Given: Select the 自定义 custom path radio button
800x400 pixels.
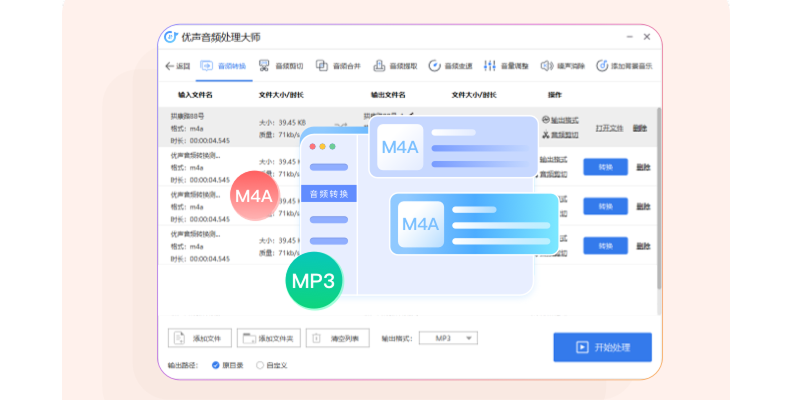Looking at the screenshot, I should point(261,365).
